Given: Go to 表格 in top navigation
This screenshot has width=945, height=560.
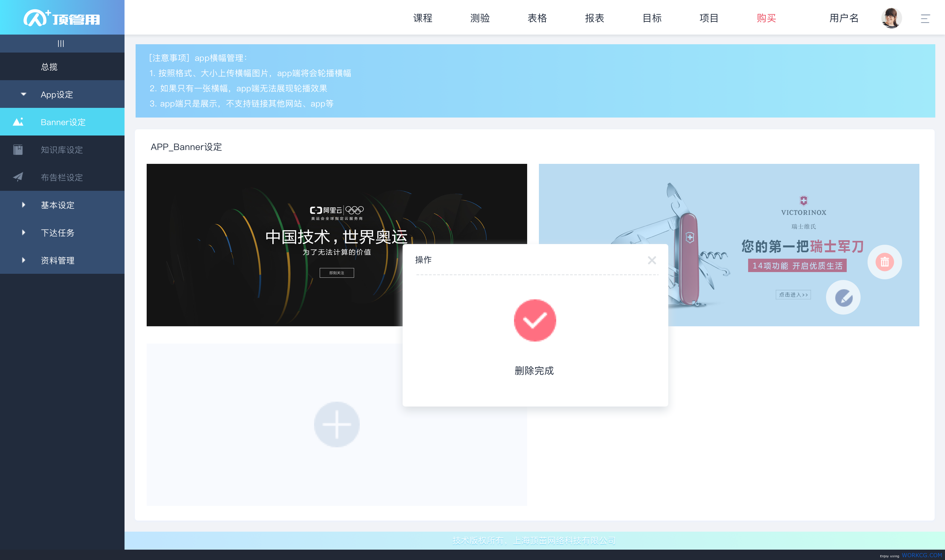Looking at the screenshot, I should pyautogui.click(x=537, y=18).
